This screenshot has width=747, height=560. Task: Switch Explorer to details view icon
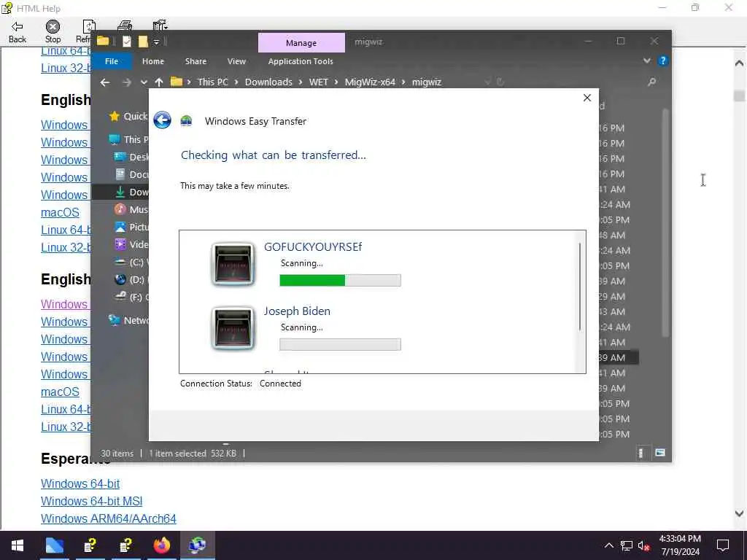point(640,453)
